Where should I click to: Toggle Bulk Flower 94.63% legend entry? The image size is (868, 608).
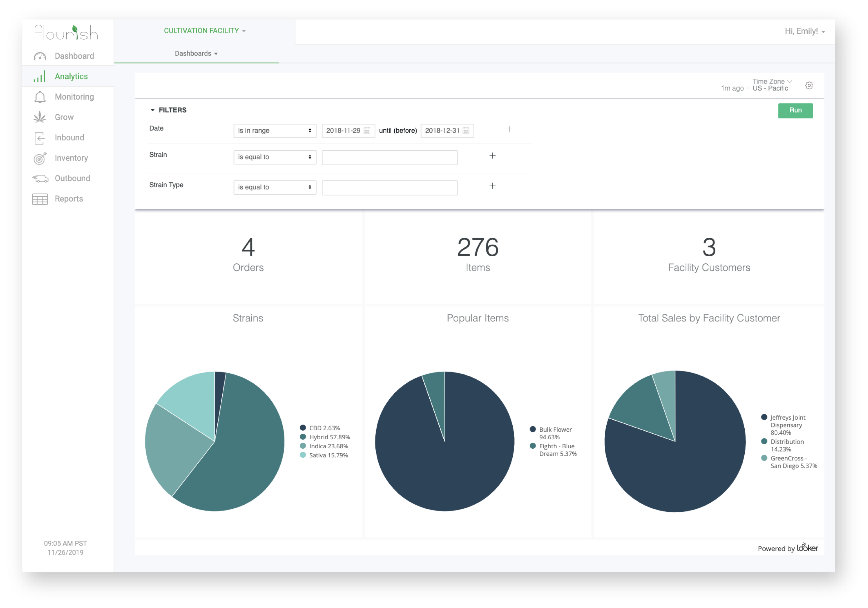click(551, 433)
